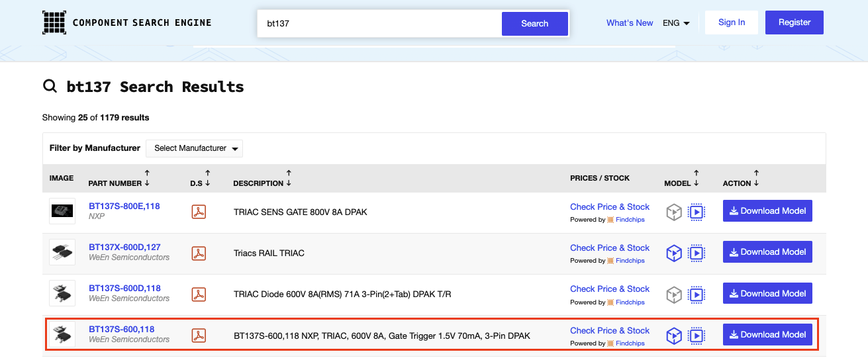
Task: Click footprint preview icon for BT137S-800E,118
Action: coord(697,212)
